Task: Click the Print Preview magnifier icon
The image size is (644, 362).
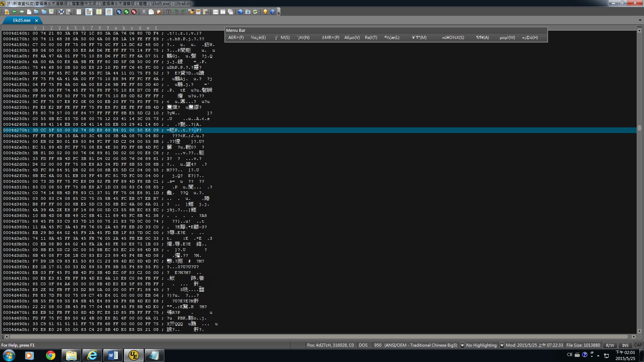Action: [x=68, y=12]
